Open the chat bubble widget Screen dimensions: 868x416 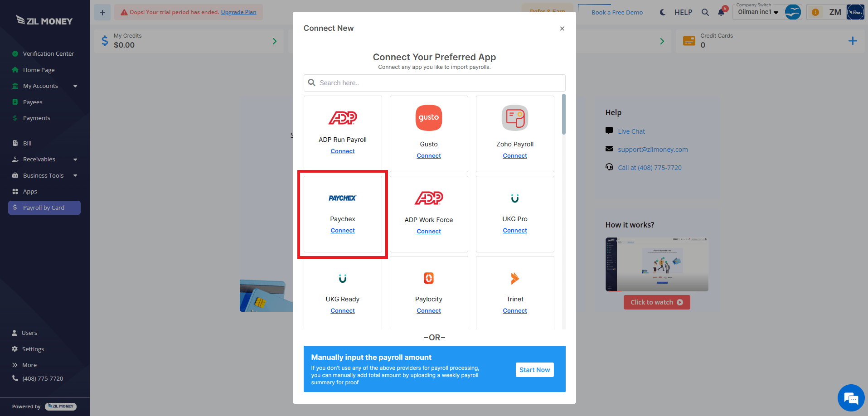pos(851,398)
